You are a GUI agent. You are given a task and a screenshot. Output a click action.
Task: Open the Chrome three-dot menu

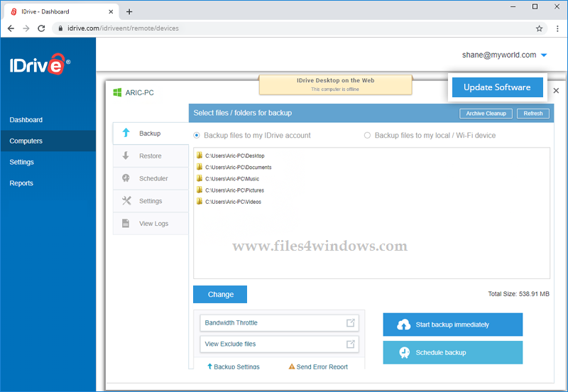pyautogui.click(x=557, y=28)
